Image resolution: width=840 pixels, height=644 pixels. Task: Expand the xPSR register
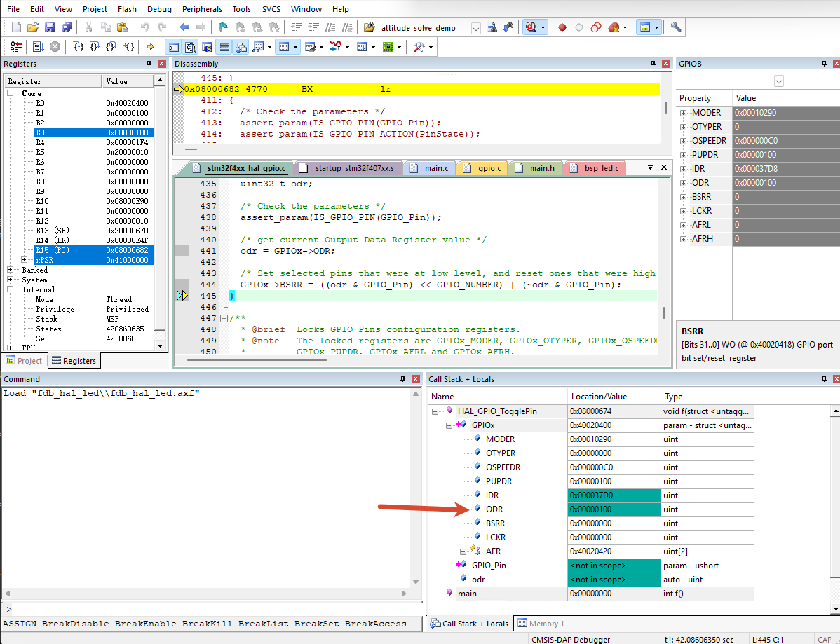point(24,260)
